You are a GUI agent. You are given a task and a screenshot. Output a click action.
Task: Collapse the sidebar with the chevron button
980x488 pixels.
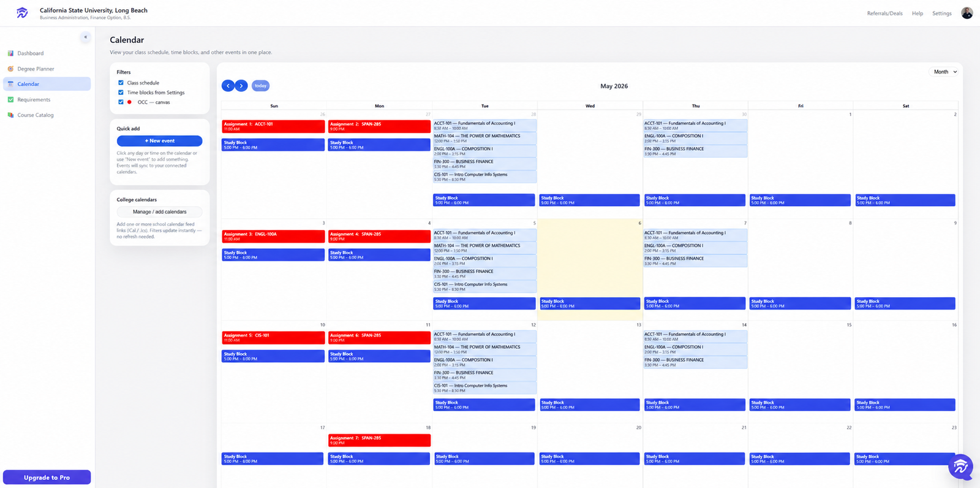85,37
